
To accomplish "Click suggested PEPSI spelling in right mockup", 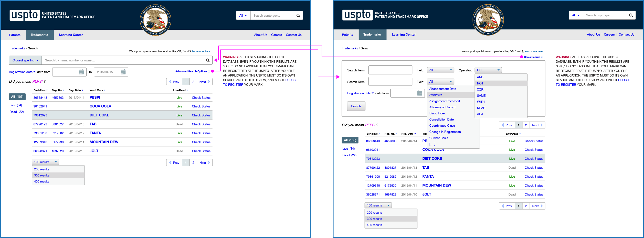I will (370, 125).
